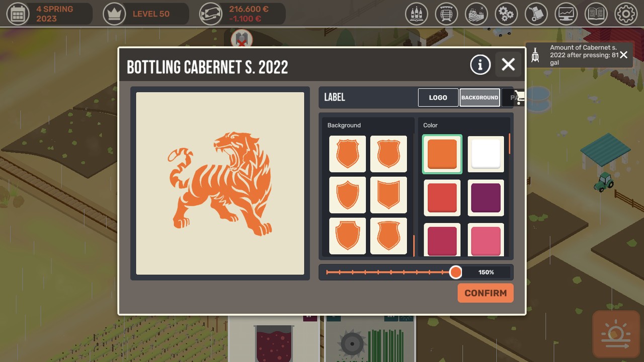This screenshot has width=644, height=362.
Task: Advance to next day with sunrise button
Action: [x=615, y=334]
